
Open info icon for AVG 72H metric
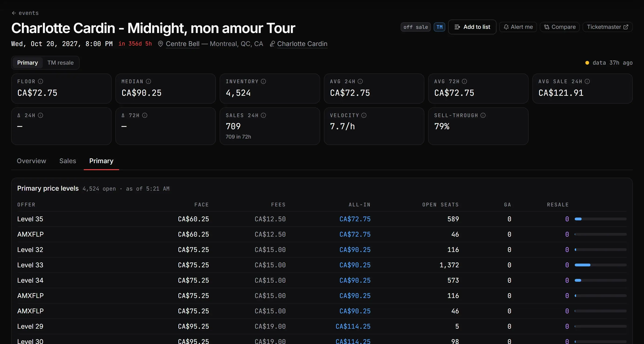464,81
